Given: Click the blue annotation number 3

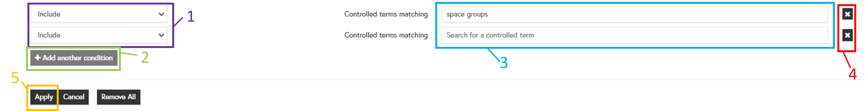Looking at the screenshot, I should [504, 63].
